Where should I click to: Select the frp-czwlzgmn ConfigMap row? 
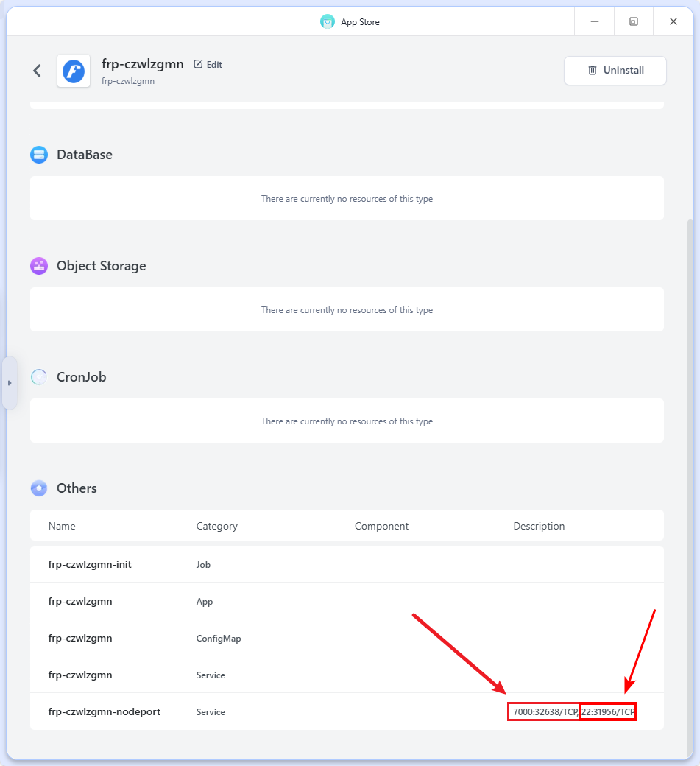(x=80, y=638)
